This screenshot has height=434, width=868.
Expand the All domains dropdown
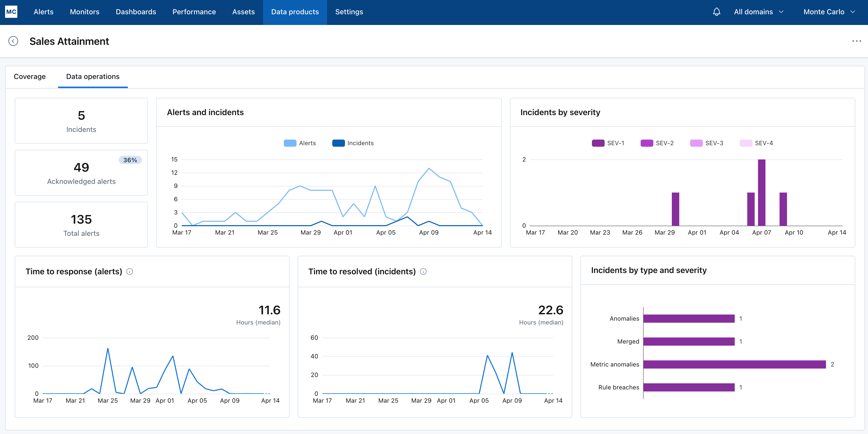(758, 12)
